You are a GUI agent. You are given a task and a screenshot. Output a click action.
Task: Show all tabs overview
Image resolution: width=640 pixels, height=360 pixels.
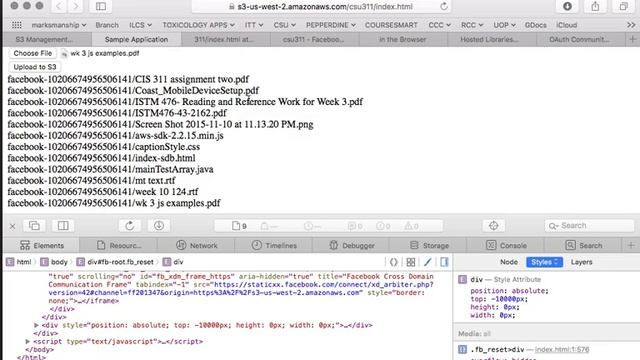click(x=623, y=6)
